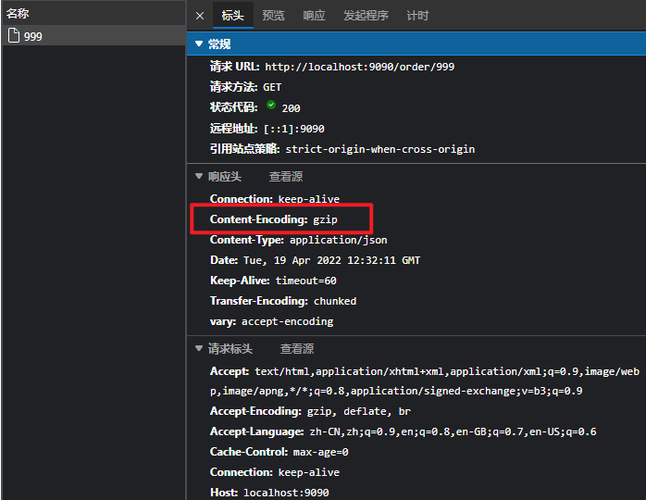Click the response Connection: keep-alive header
The height and width of the screenshot is (500, 646).
[275, 199]
